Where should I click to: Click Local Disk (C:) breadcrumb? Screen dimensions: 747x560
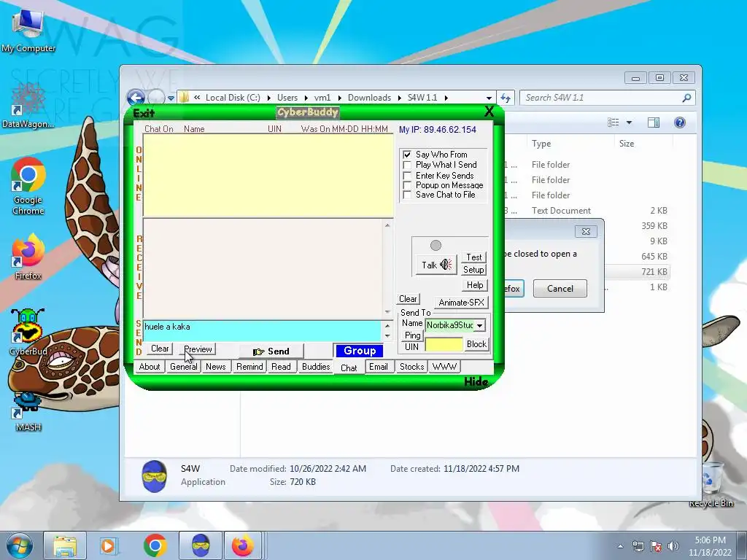(233, 98)
